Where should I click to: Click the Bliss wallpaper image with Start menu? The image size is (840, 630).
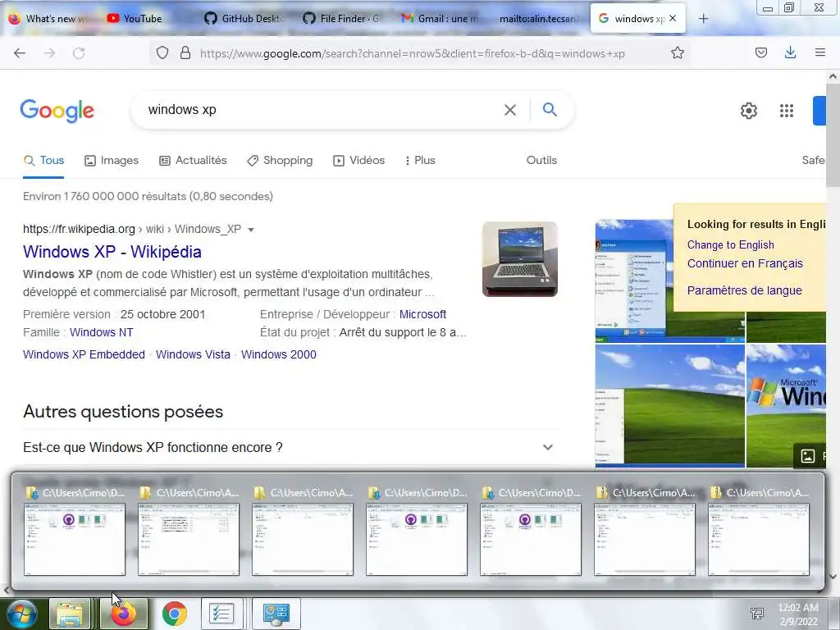[x=634, y=281]
